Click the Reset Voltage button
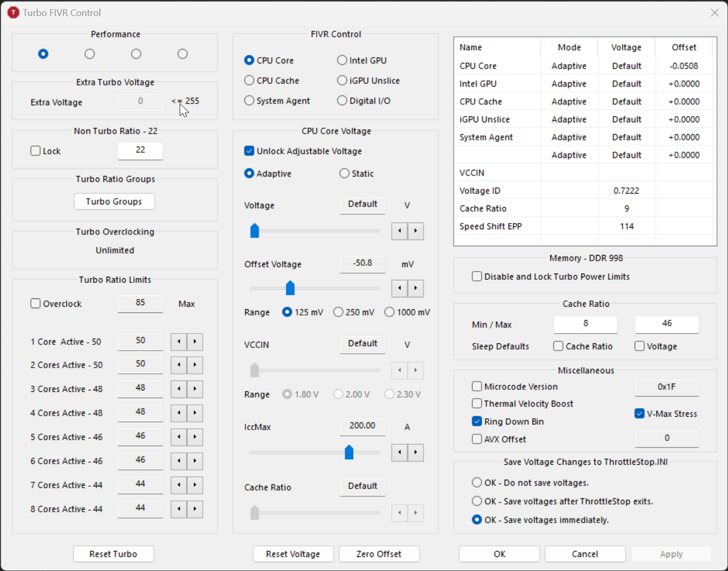The image size is (728, 571). [293, 554]
